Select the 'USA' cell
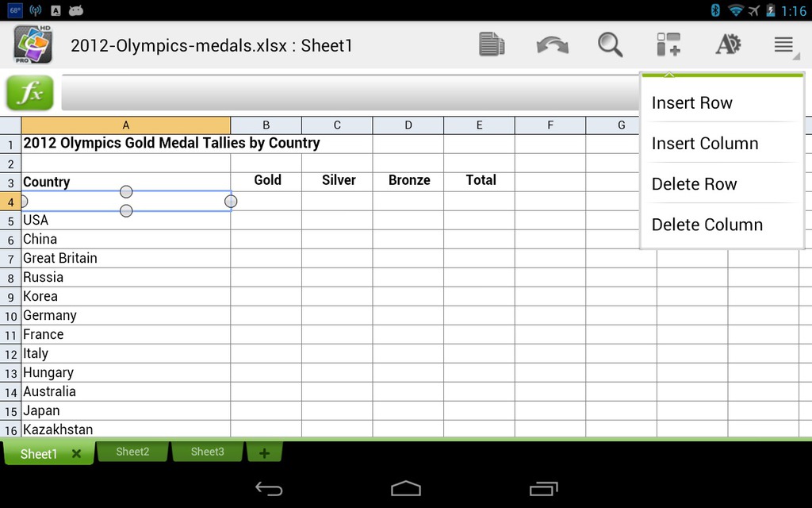Viewport: 812px width, 508px height. [x=126, y=221]
